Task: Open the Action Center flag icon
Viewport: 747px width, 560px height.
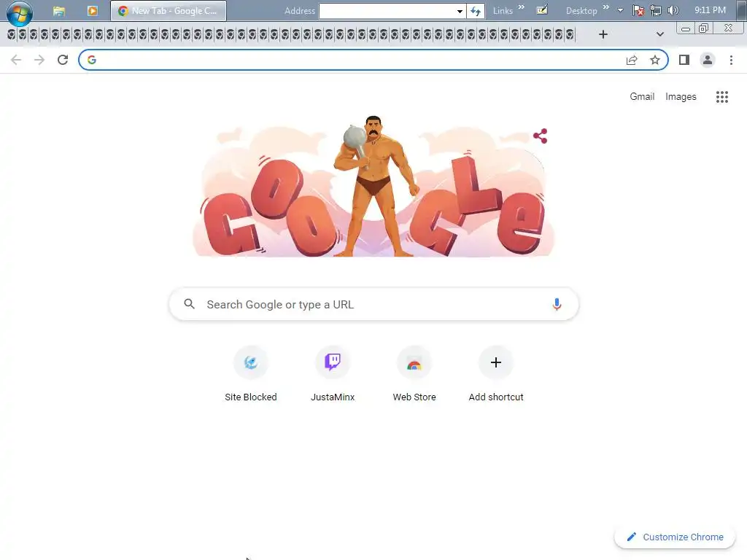Action: tap(638, 10)
